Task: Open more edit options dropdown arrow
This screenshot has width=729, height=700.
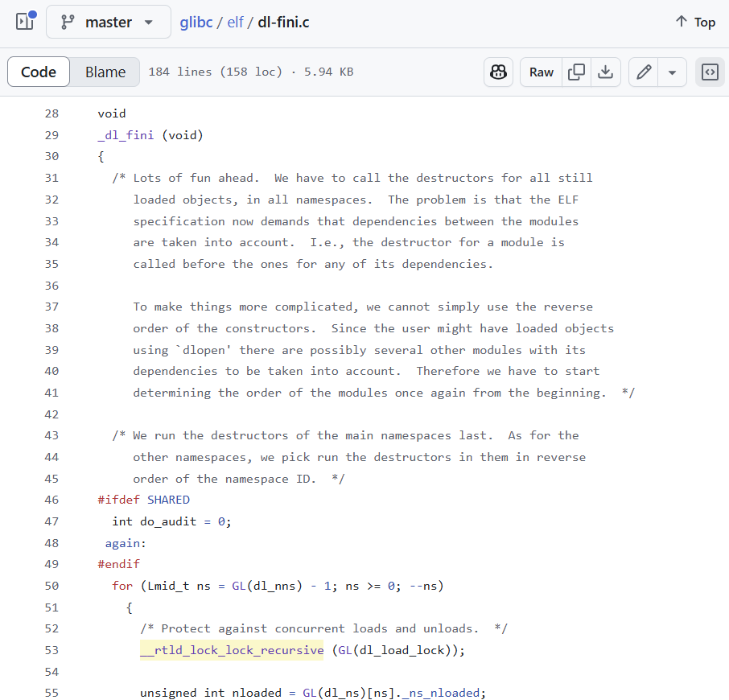Action: coord(673,72)
